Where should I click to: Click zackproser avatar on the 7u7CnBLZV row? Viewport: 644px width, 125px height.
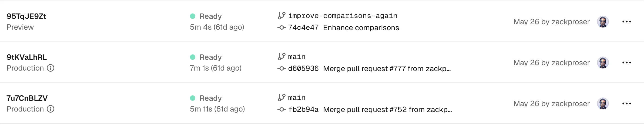[603, 103]
